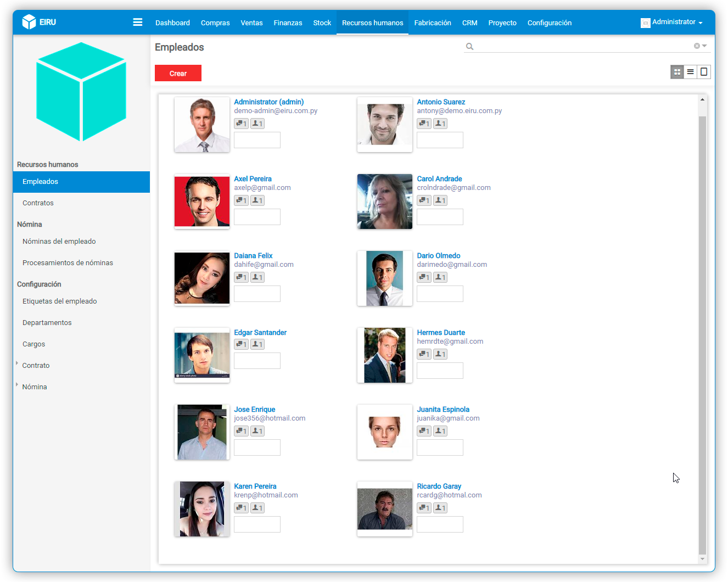This screenshot has width=728, height=582.
Task: Open followers badge for Axel Pereira
Action: [257, 200]
